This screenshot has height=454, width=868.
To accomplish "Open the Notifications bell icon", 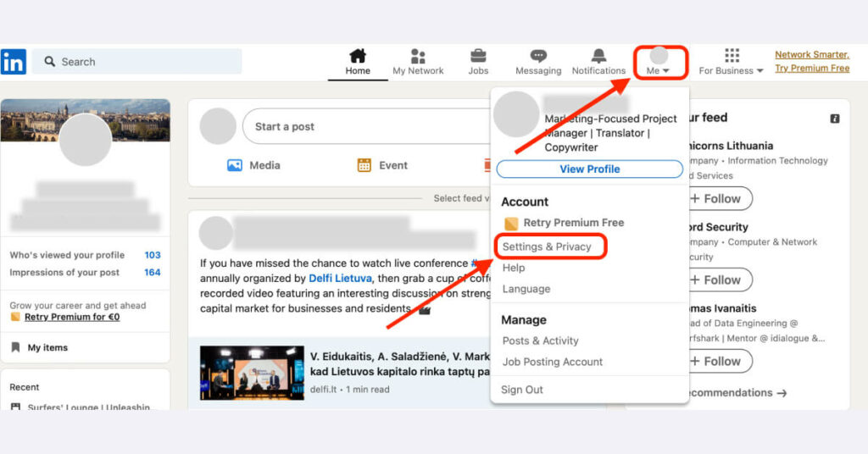I will [x=598, y=56].
